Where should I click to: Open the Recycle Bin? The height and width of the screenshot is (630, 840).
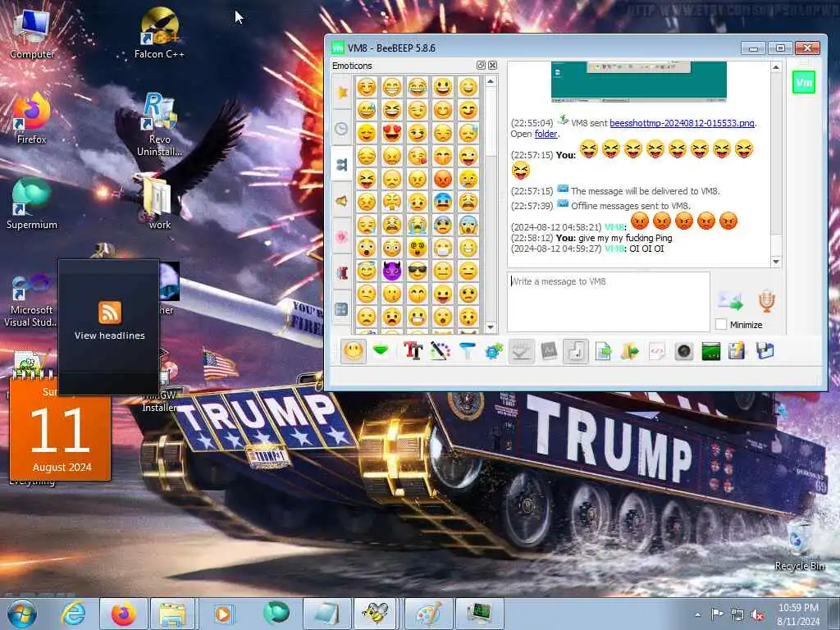pyautogui.click(x=799, y=545)
